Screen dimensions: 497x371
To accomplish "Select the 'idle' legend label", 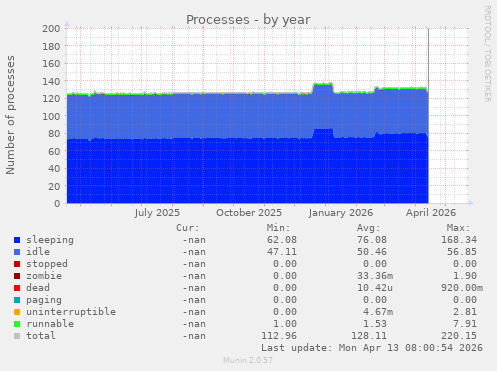I will click(38, 252).
